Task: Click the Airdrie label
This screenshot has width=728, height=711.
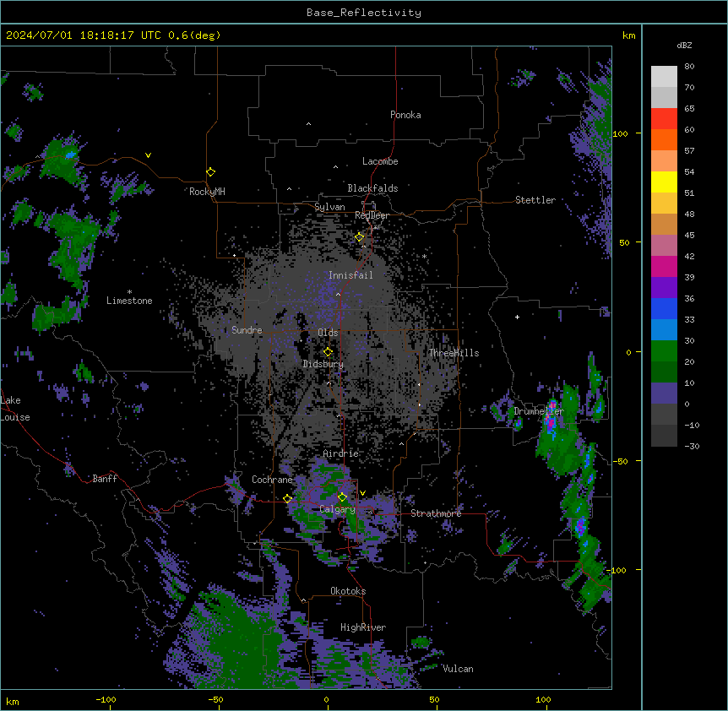Action: (x=340, y=453)
